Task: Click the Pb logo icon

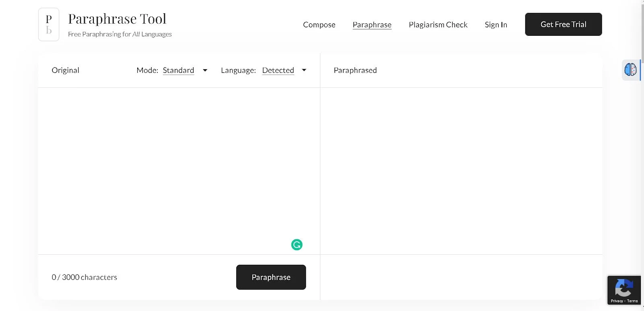Action: 49,25
